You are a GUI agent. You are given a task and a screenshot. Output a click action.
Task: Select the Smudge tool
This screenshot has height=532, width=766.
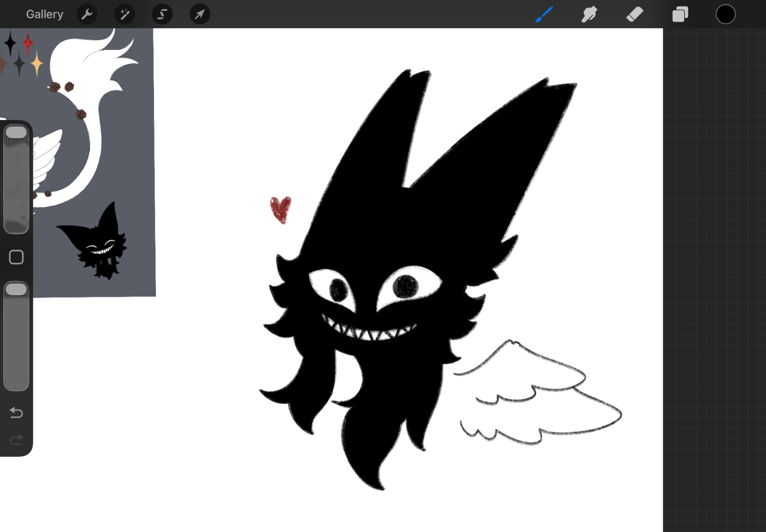[589, 15]
